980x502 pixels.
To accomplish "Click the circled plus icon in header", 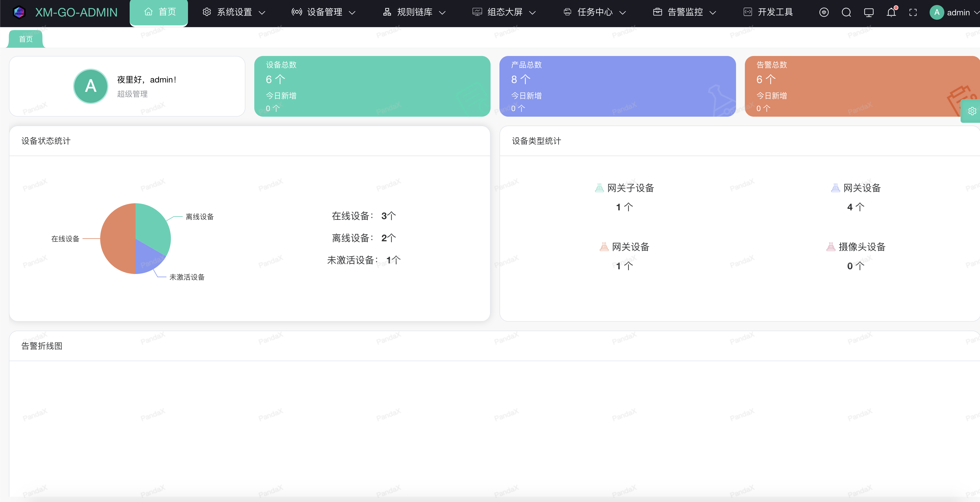I will [x=824, y=13].
